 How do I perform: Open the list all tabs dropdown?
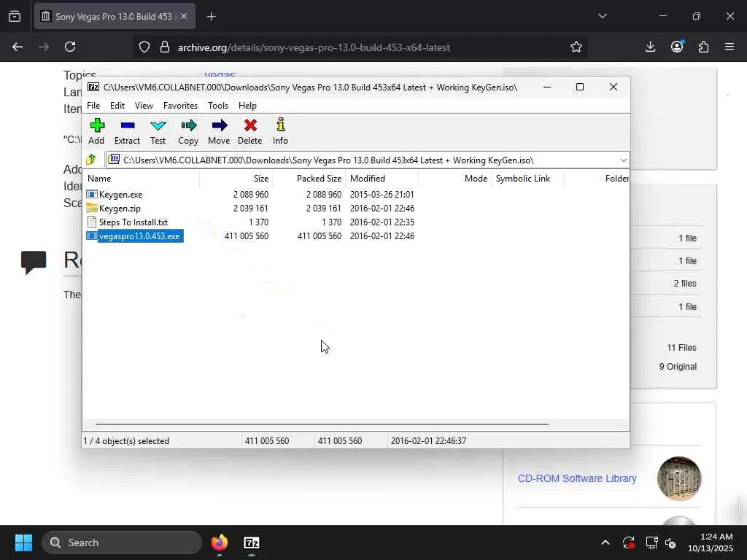click(x=602, y=16)
